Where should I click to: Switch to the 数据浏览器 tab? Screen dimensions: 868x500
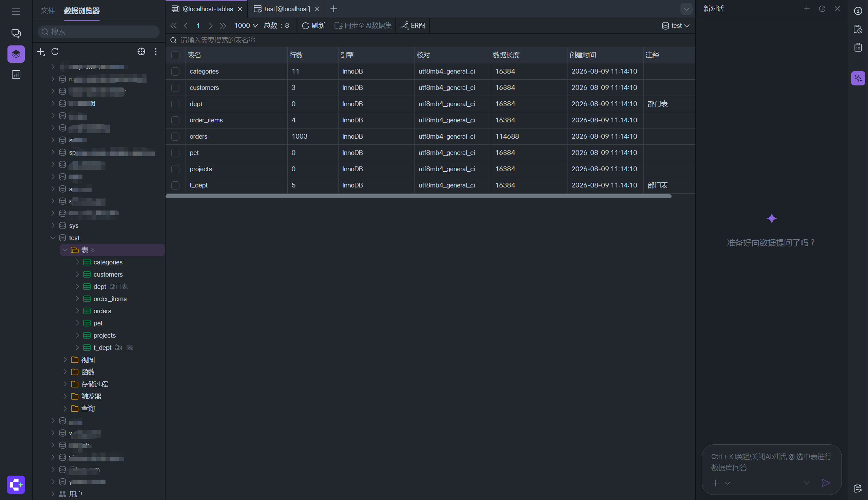coord(82,11)
